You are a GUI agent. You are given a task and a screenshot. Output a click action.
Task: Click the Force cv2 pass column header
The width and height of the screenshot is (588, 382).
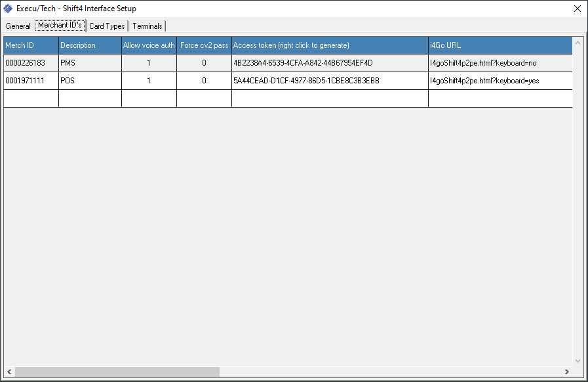tap(204, 45)
